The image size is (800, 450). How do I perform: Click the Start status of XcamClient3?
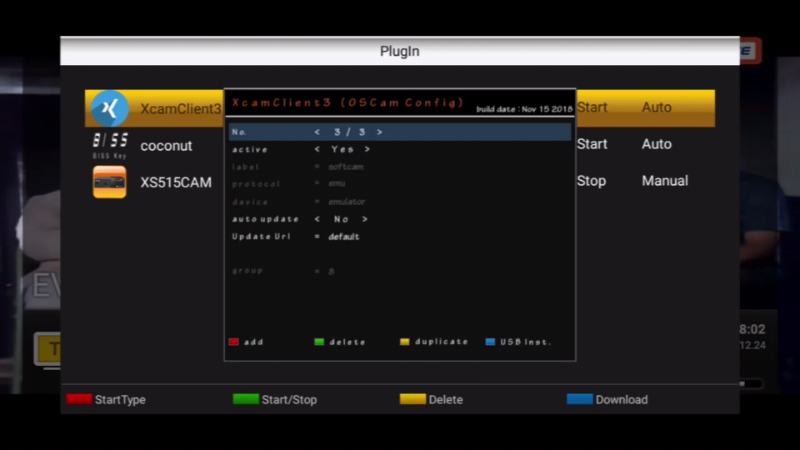592,107
